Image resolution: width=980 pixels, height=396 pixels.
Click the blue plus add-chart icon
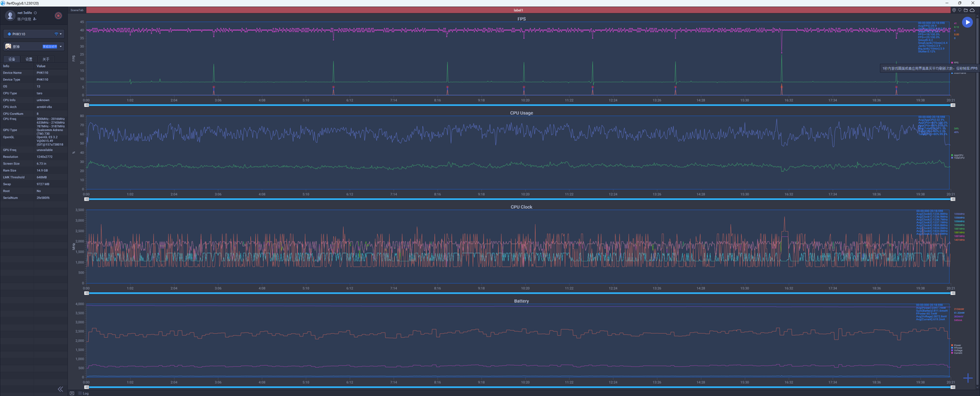968,378
